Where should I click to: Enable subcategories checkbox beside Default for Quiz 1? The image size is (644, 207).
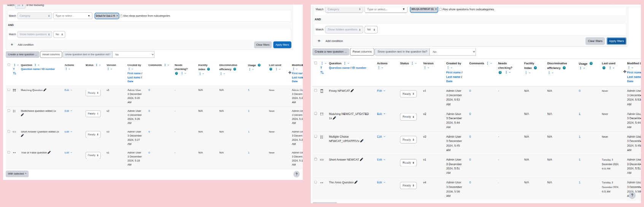[x=121, y=16]
